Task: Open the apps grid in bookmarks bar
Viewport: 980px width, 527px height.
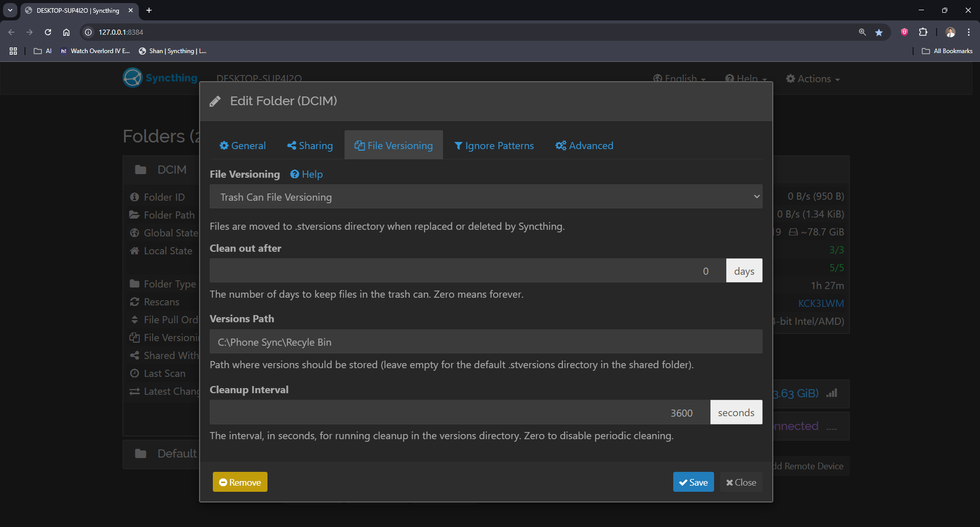Action: pyautogui.click(x=13, y=51)
